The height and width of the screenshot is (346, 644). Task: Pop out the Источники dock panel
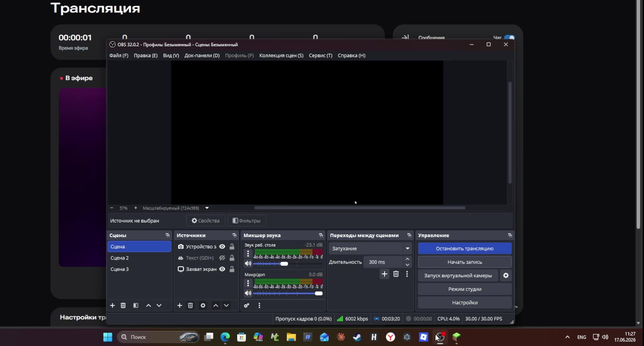click(x=234, y=235)
